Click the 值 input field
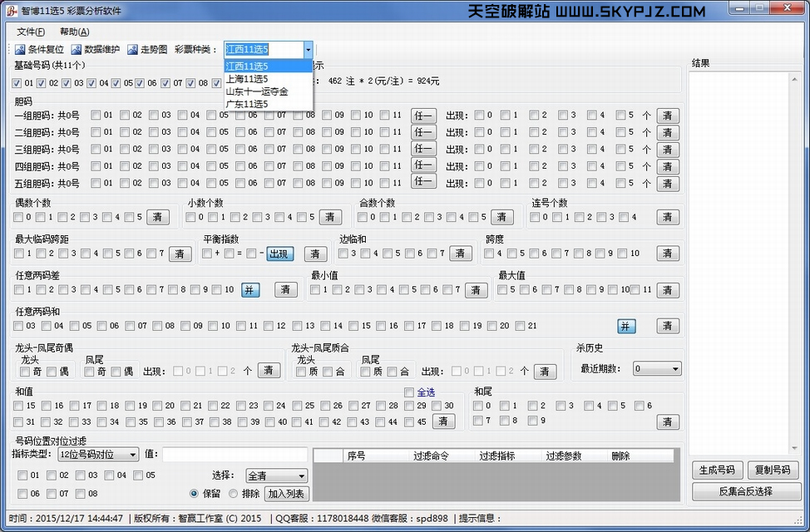810x532 pixels. pyautogui.click(x=235, y=455)
